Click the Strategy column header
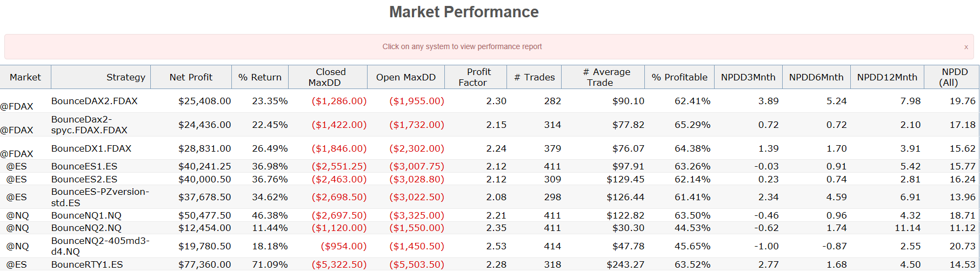The height and width of the screenshot is (272, 980). (x=125, y=77)
